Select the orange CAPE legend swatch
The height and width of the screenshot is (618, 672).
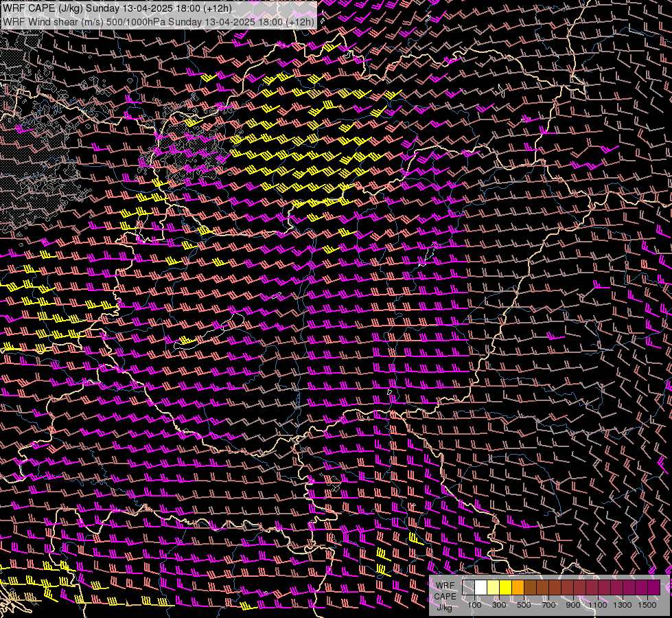518,588
